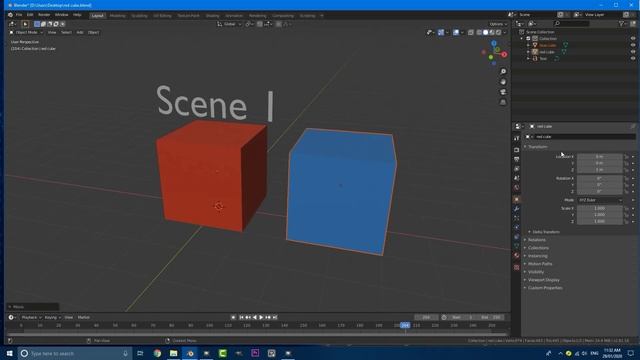Open the timeline Keying popover
This screenshot has height=360, width=640.
52,317
